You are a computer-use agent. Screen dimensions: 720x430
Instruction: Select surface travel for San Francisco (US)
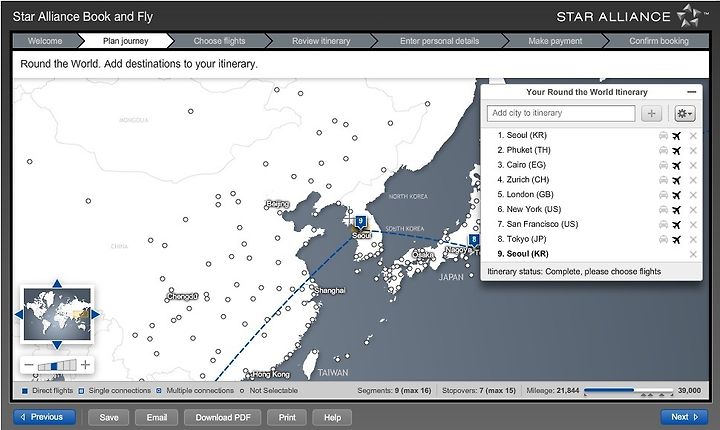[x=663, y=225]
